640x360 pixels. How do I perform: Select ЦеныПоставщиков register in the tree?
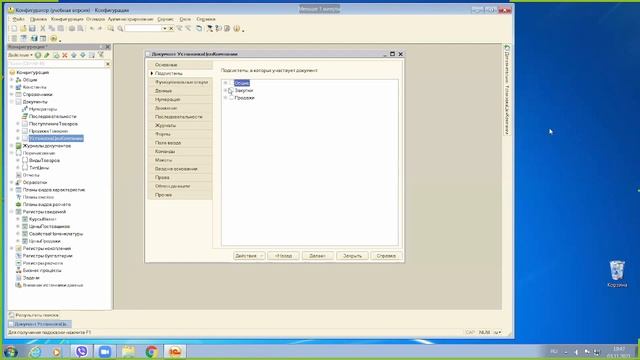[x=49, y=227]
